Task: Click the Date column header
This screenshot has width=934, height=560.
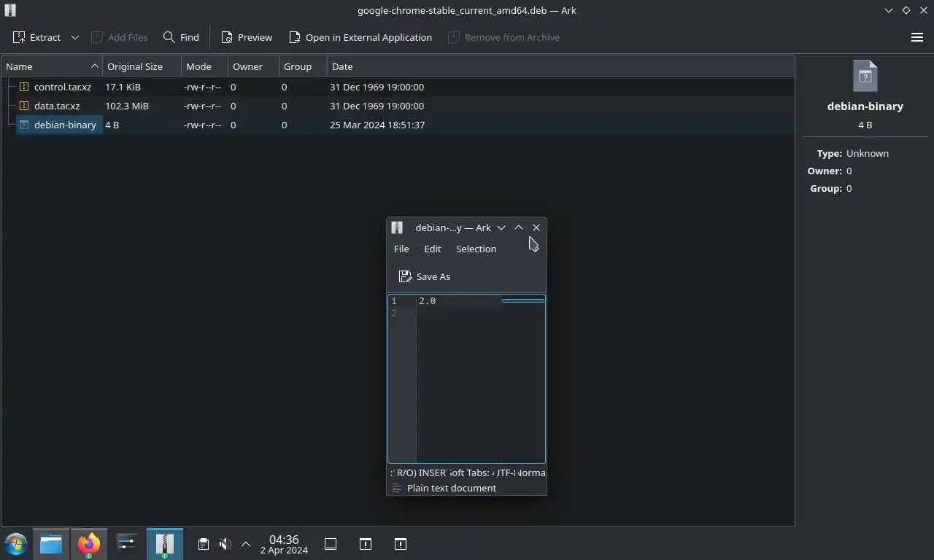Action: pyautogui.click(x=560, y=66)
